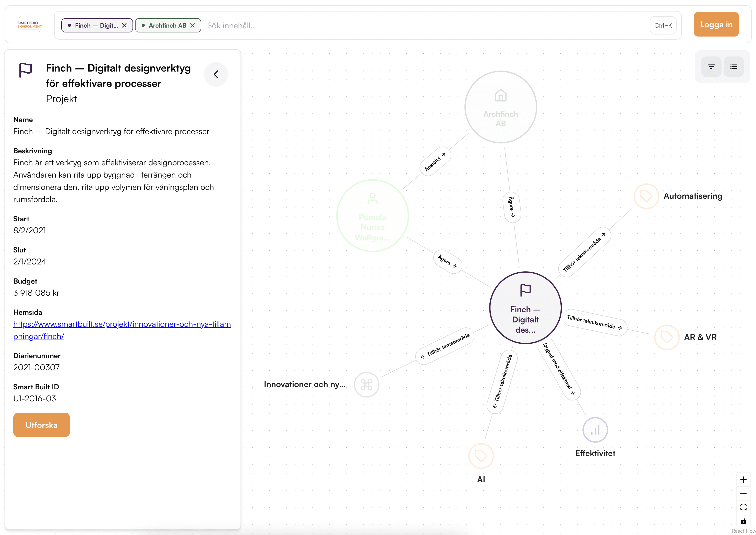Select the Finch — Digit... filter chip

pyautogui.click(x=97, y=25)
